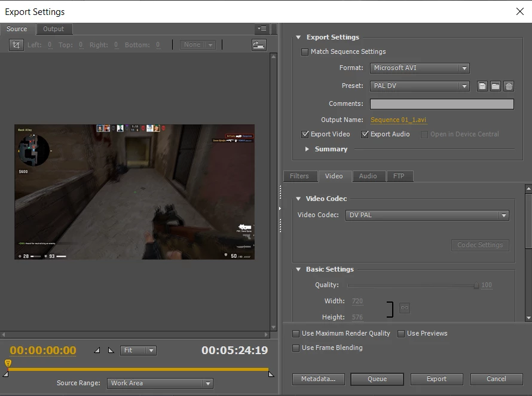Open the Video Codec dropdown DV PAL
The height and width of the screenshot is (396, 532).
point(427,215)
